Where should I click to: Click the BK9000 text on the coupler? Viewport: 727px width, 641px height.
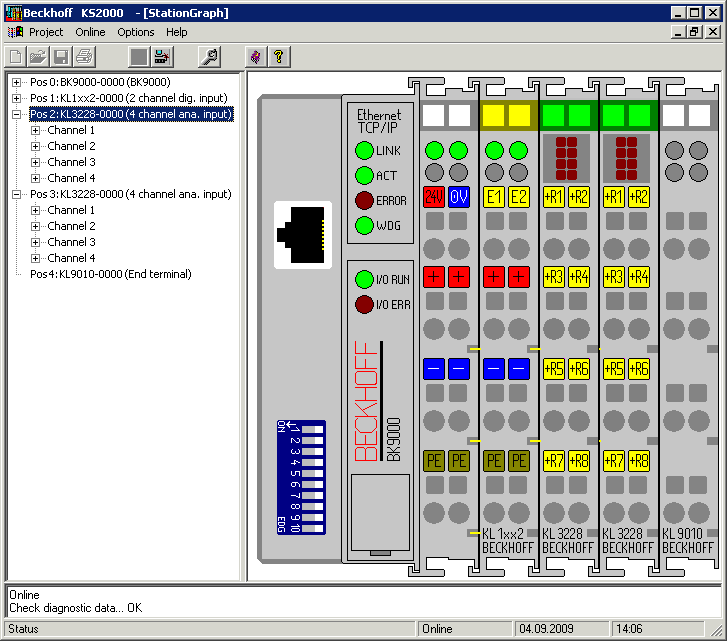pos(393,439)
